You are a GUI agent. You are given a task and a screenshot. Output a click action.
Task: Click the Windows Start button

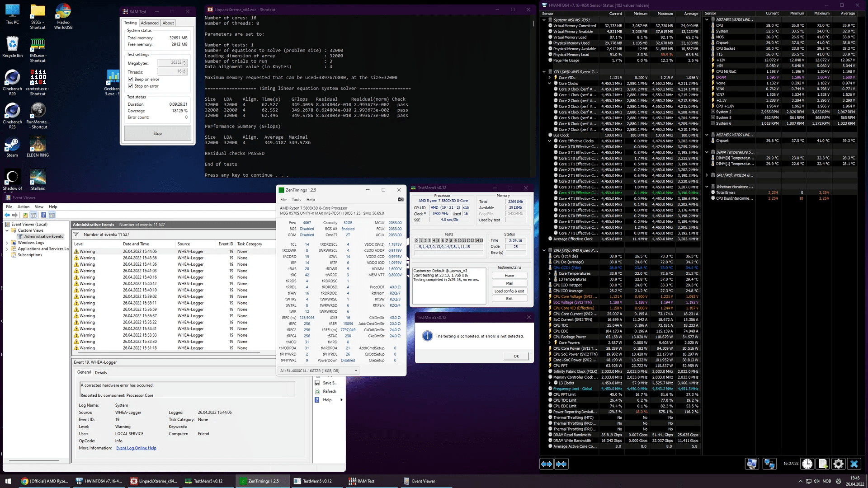pyautogui.click(x=8, y=481)
